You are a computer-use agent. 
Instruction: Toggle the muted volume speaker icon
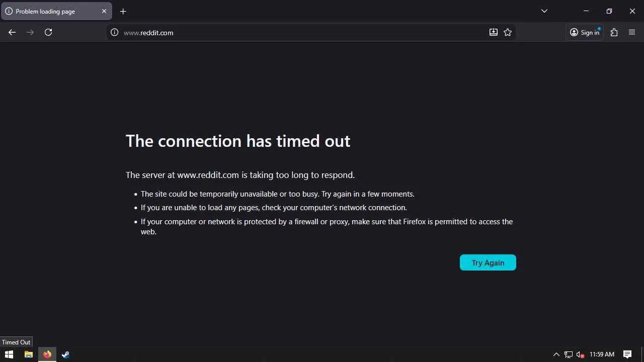580,354
